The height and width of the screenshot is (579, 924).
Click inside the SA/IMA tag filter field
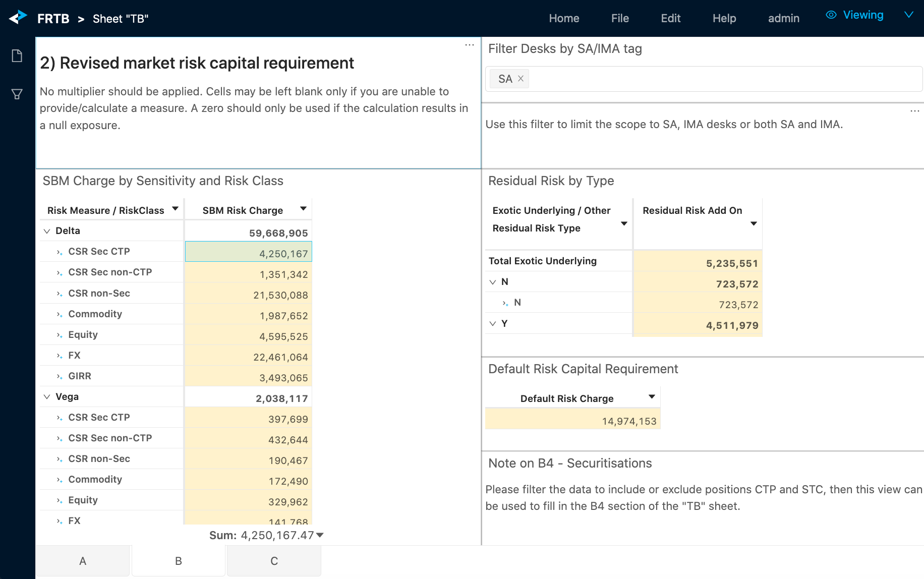coord(704,79)
